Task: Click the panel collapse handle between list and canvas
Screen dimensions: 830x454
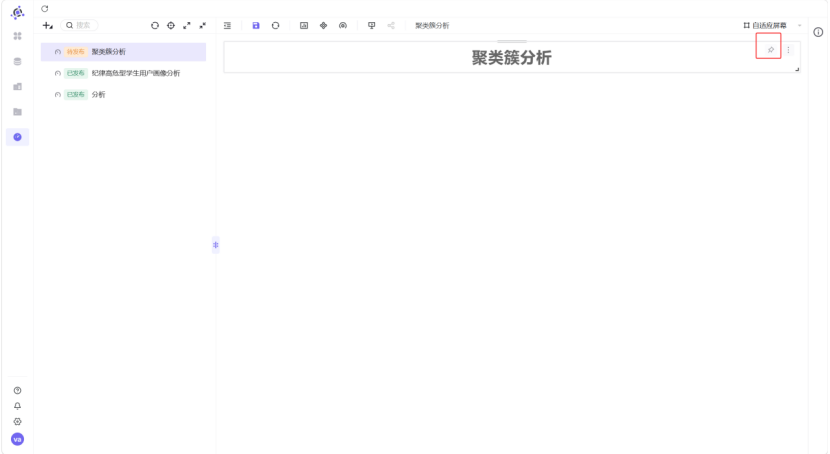Action: point(215,244)
